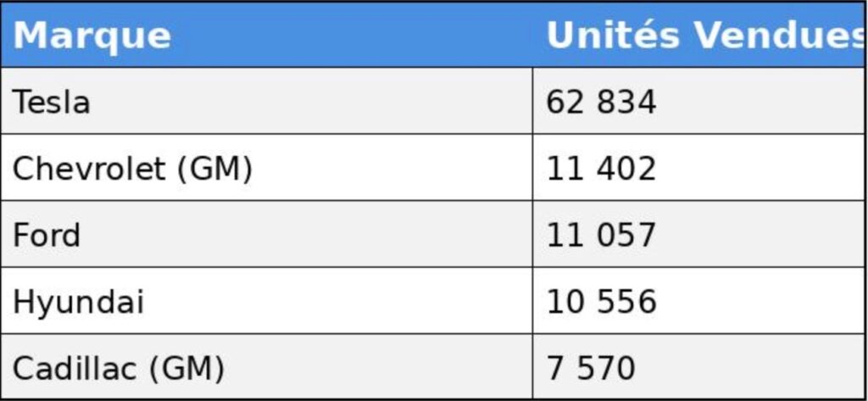Select Tesla's 62 834 units cell
The width and height of the screenshot is (868, 401).
[600, 102]
